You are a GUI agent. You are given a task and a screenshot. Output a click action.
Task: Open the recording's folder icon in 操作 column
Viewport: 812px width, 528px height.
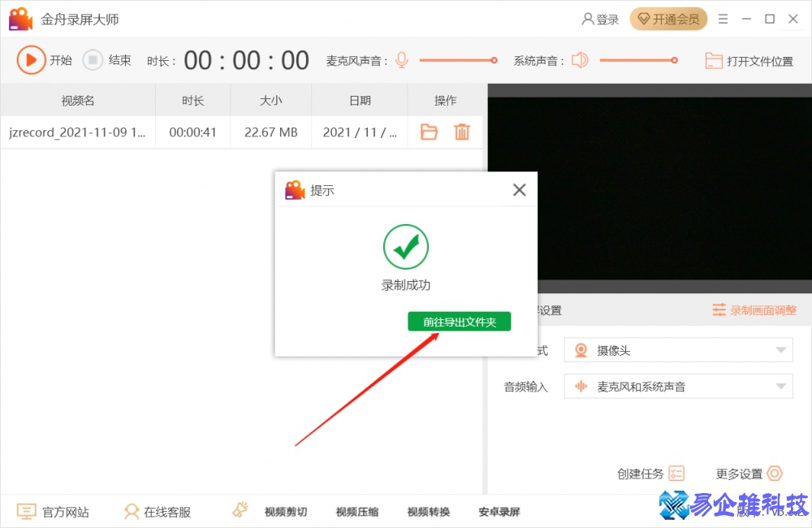tap(429, 132)
